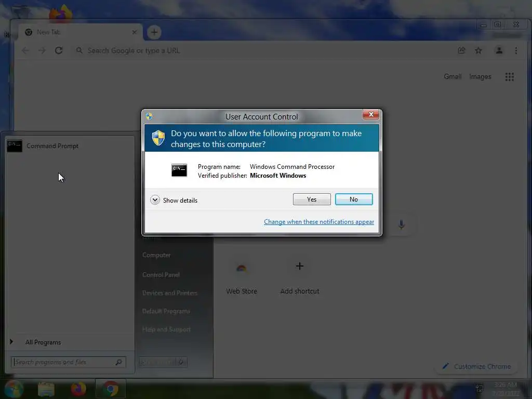
Task: Click Customize Chrome button
Action: 477,366
